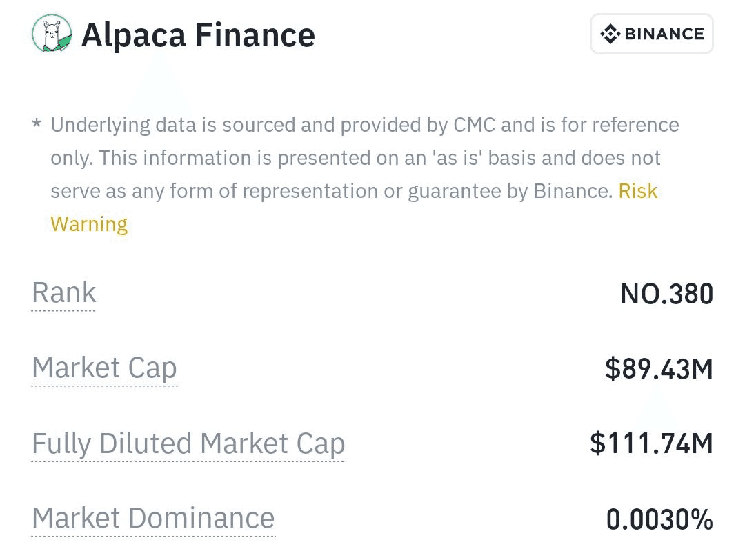Click the Fully Diluted Market Cap label
Screen dimensions: 745x560
pos(188,443)
